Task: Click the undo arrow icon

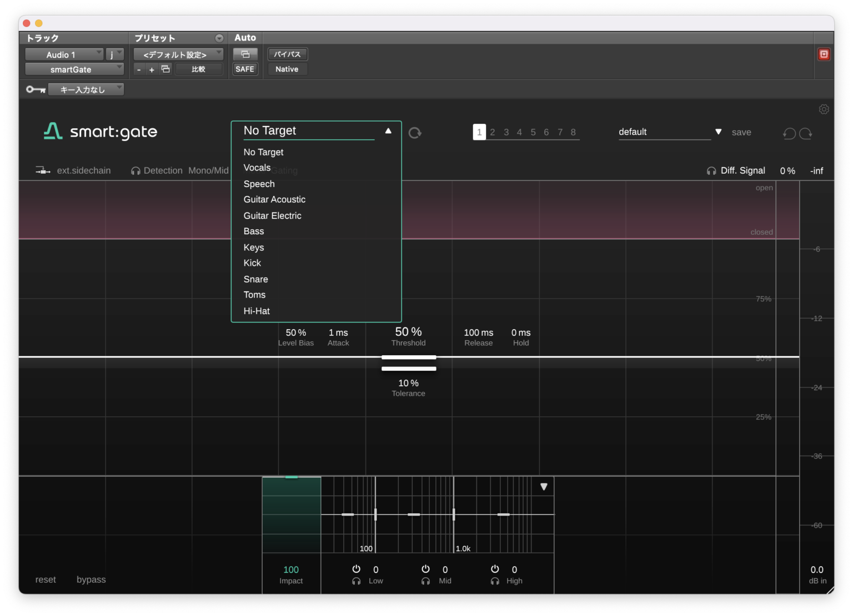Action: 790,133
